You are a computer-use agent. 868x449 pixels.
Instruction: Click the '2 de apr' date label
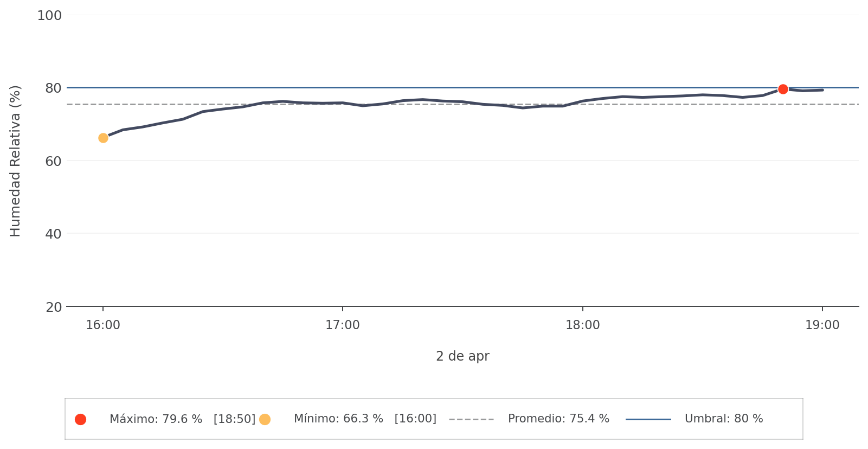462,356
